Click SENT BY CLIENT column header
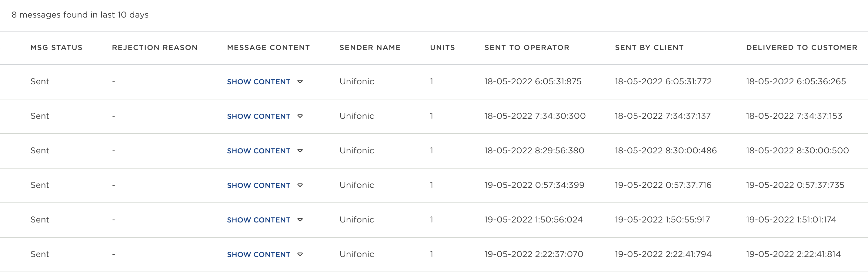The width and height of the screenshot is (868, 274). click(649, 48)
